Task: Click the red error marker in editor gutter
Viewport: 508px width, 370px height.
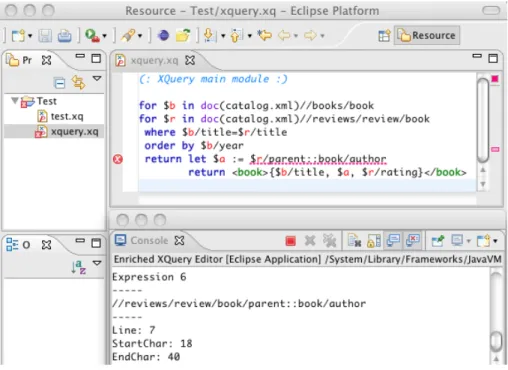Action: (118, 159)
